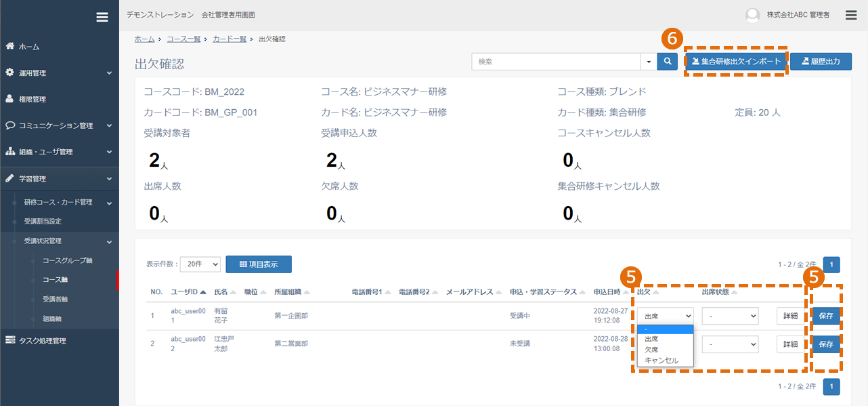This screenshot has height=406, width=868.
Task: Click the blue magnifier search button
Action: [x=668, y=62]
